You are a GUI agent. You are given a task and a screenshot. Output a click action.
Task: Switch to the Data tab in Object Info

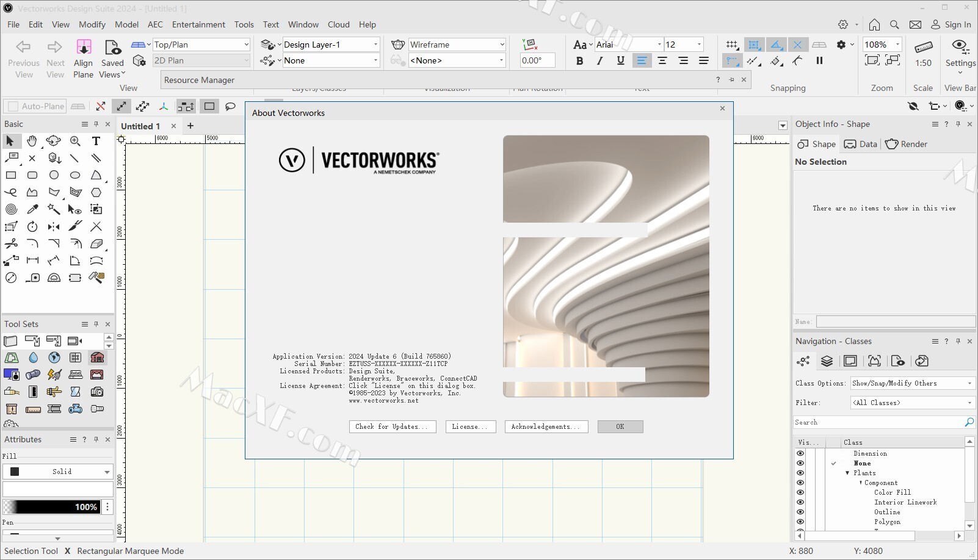[861, 144]
